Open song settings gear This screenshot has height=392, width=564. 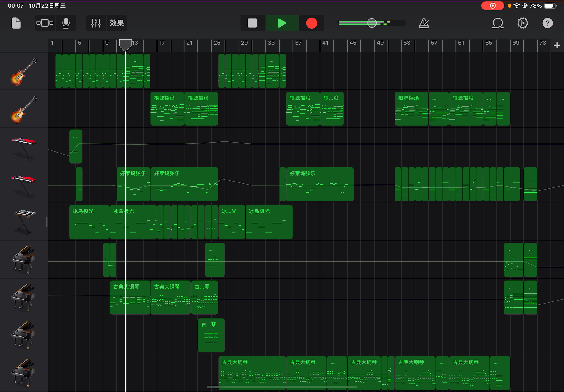pos(523,23)
